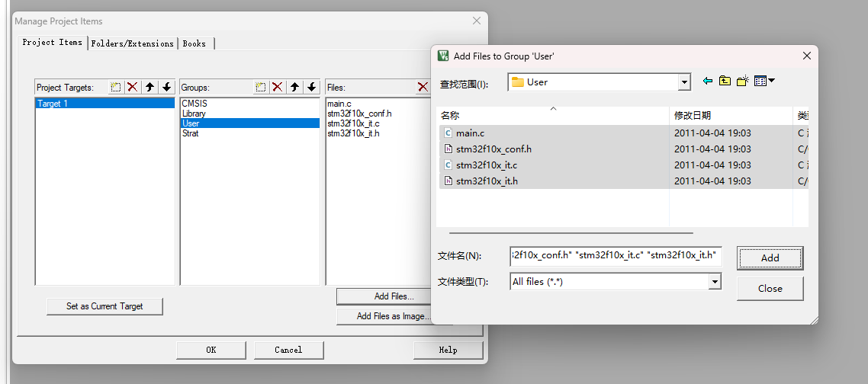Screen dimensions: 868x384
Task: Open the Books tab
Action: tap(194, 43)
